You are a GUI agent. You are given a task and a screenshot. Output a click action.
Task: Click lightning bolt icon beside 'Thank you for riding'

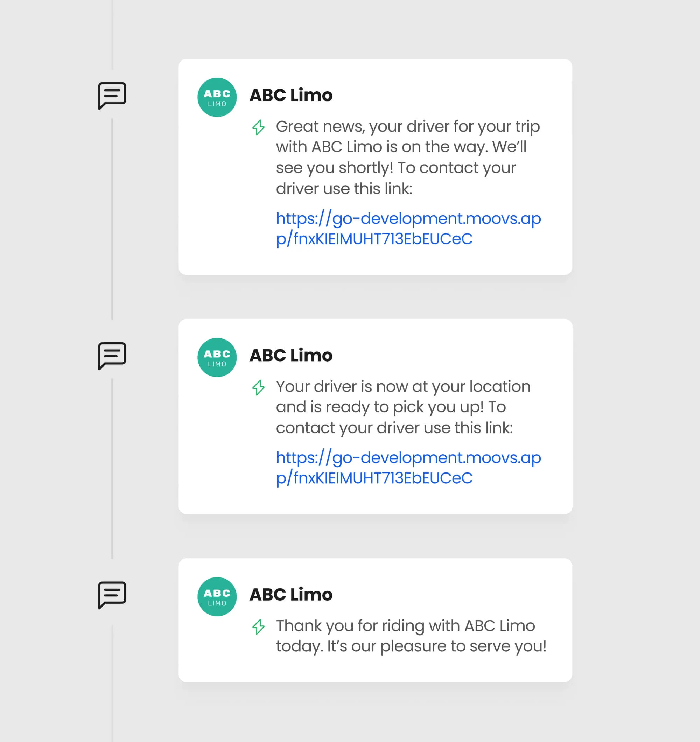tap(258, 626)
